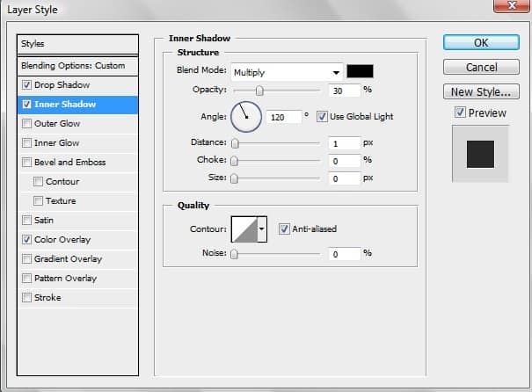Viewport: 532px width, 392px height.
Task: Select the Gradient Overlay label
Action: 69,258
